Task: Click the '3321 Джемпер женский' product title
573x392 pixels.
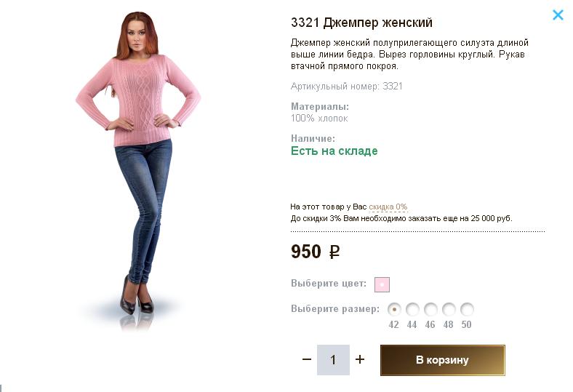Action: (x=361, y=23)
